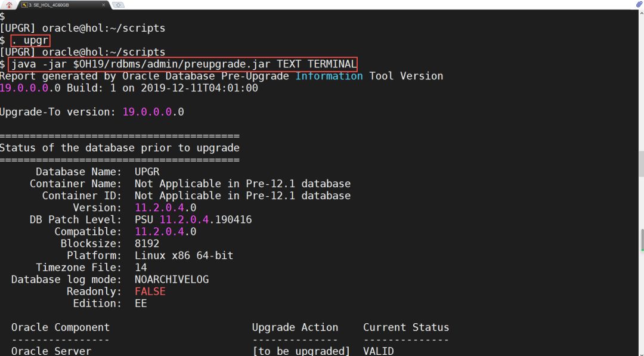Click the java -jar preupgrade.jar command line
This screenshot has height=356, width=644.
click(x=183, y=64)
